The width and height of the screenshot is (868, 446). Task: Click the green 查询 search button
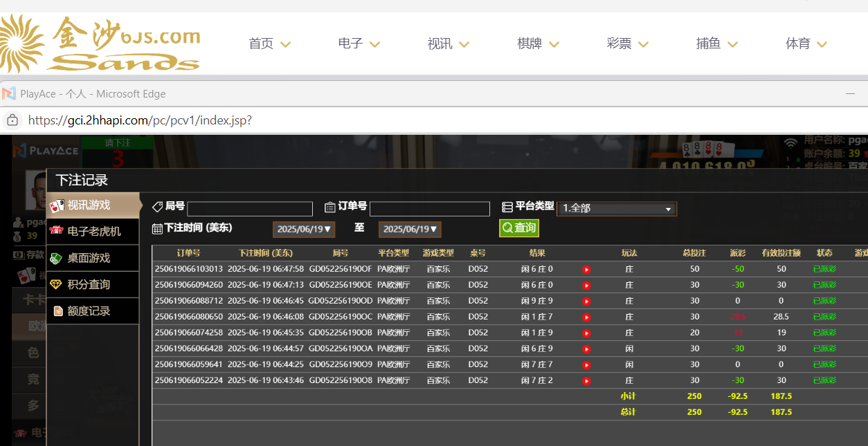518,227
